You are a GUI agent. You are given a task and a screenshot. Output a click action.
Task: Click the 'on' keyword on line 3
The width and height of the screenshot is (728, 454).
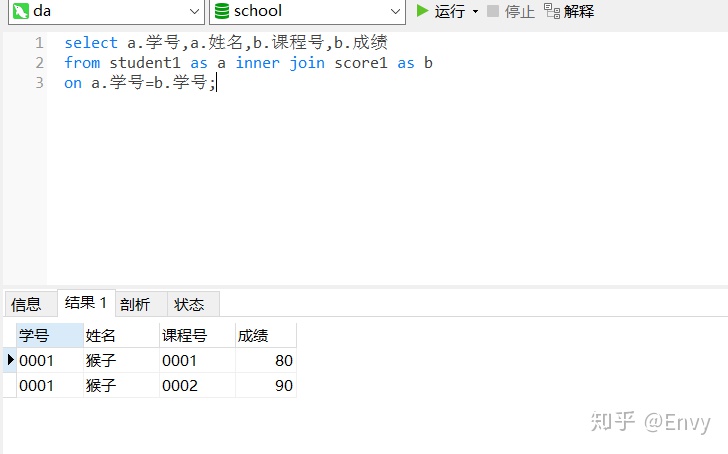(x=73, y=83)
